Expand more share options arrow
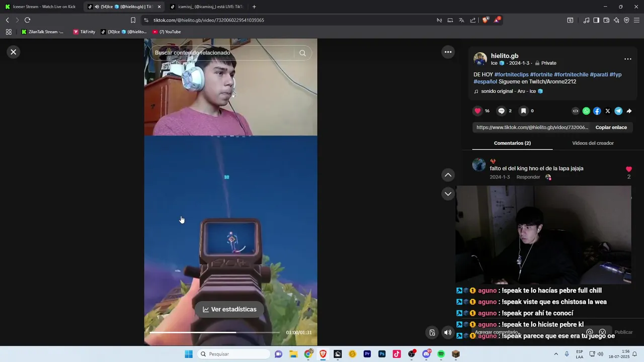Viewport: 644px width, 362px height. point(629,111)
